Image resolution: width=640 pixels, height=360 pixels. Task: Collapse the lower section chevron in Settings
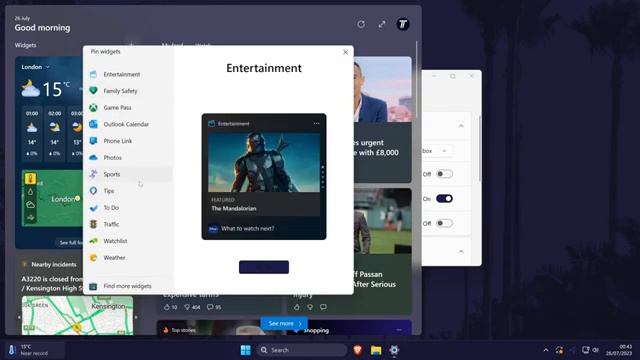pyautogui.click(x=461, y=251)
